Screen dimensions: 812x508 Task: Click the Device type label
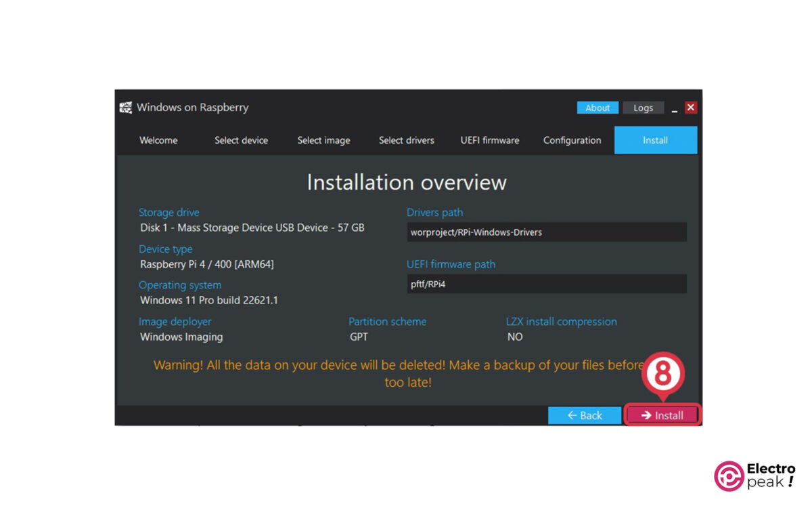coord(166,249)
